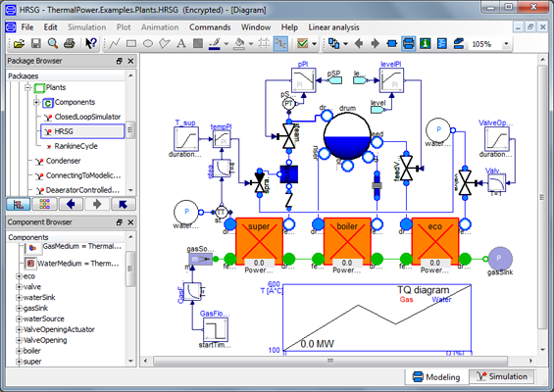Viewport: 554px width, 392px height.
Task: Select the Text tool
Action: tap(181, 44)
